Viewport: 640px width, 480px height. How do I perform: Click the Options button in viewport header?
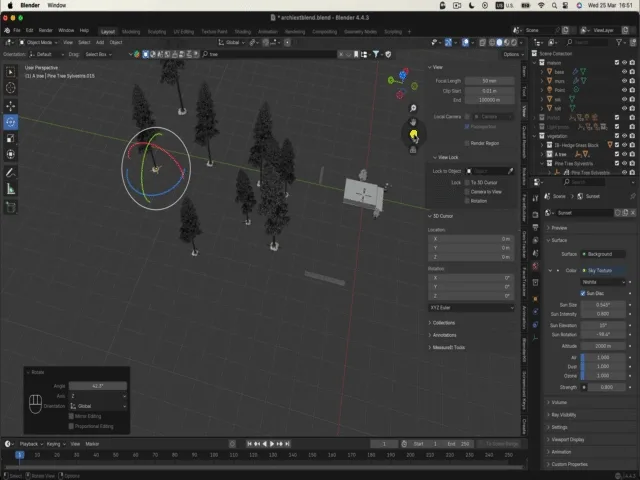point(511,54)
